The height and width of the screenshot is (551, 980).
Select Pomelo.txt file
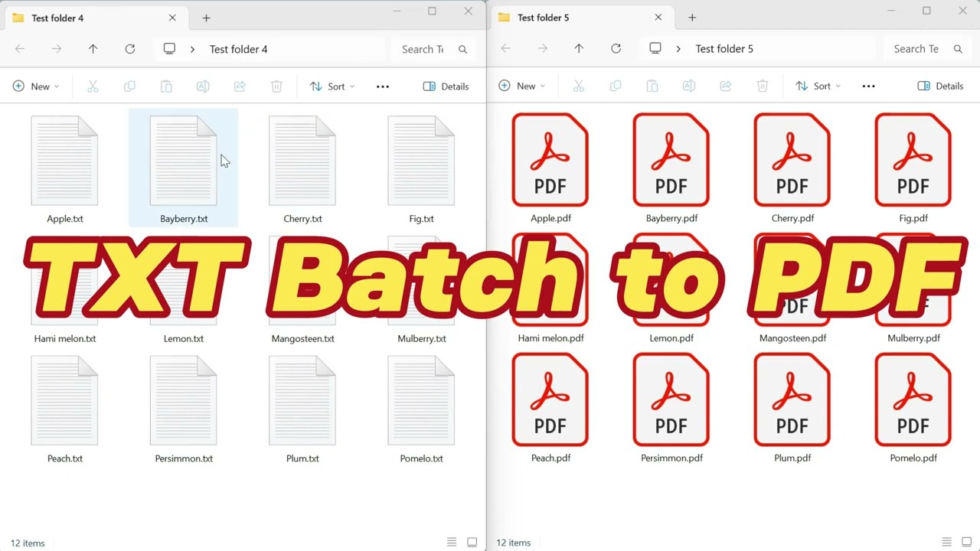421,409
